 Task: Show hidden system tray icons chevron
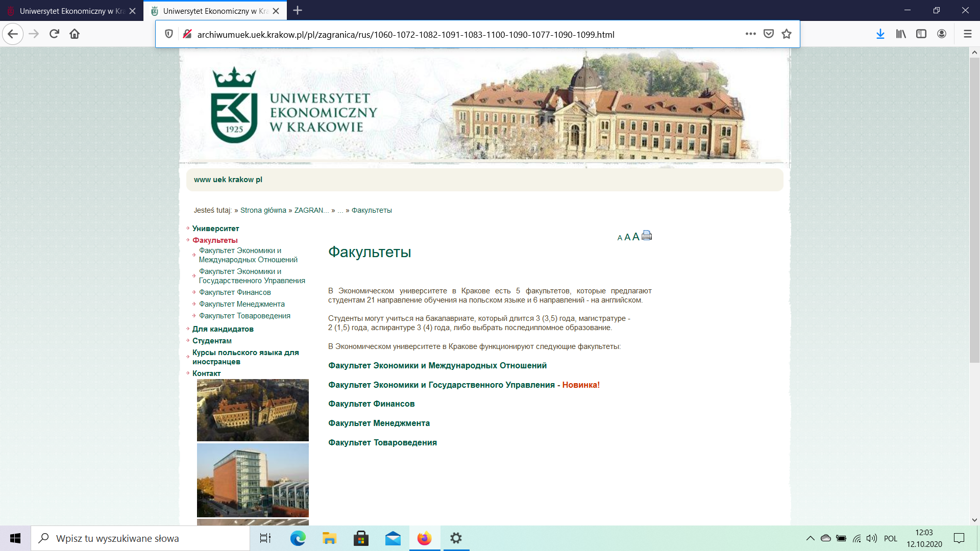point(810,538)
